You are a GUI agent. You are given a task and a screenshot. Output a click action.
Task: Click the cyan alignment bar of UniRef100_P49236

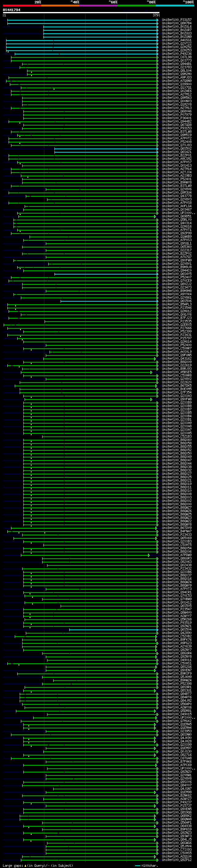point(86,54)
